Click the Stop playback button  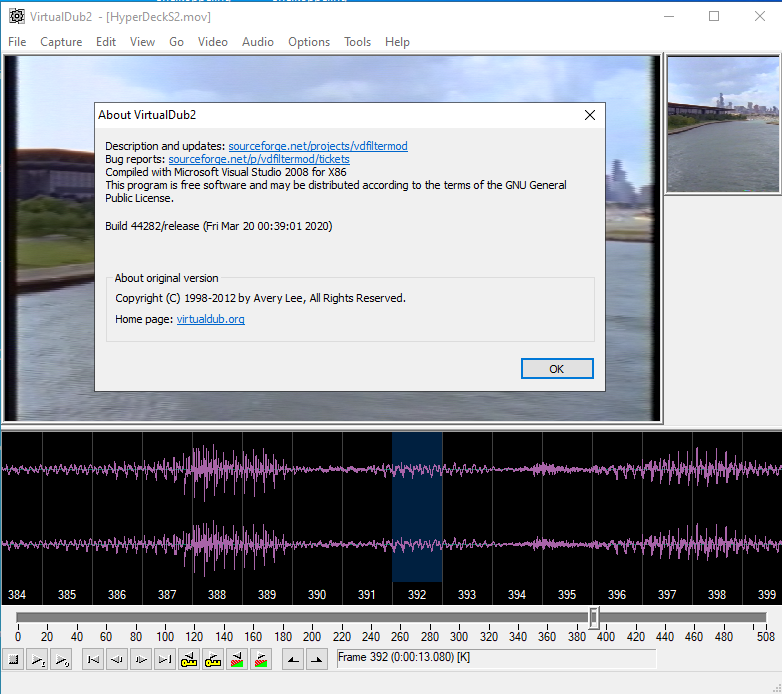14,659
